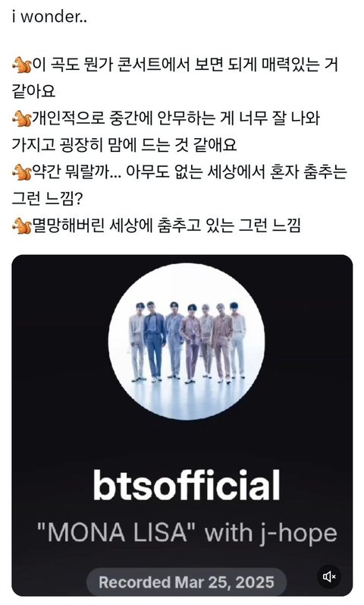Screen dimensions: 364x605
Task: Click the line mentioning 콘서트에서 보면
Action: tap(175, 65)
